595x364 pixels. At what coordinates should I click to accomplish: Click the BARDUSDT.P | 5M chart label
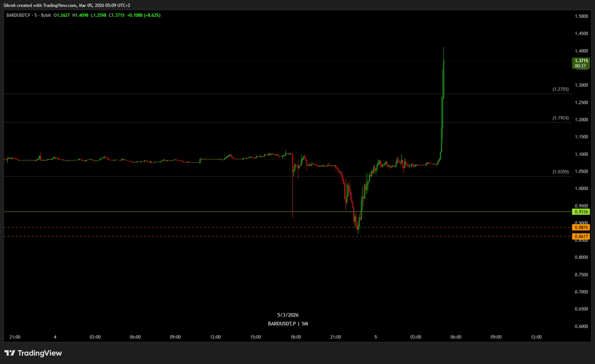point(288,323)
